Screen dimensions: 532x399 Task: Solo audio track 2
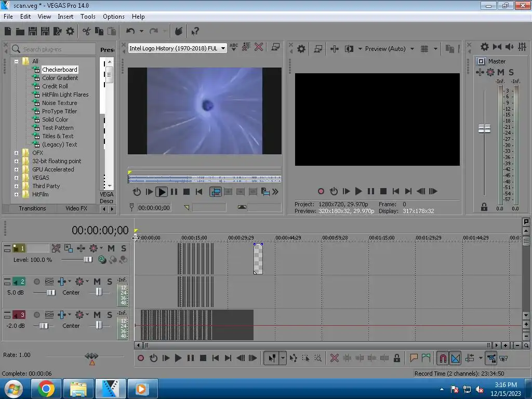[110, 282]
